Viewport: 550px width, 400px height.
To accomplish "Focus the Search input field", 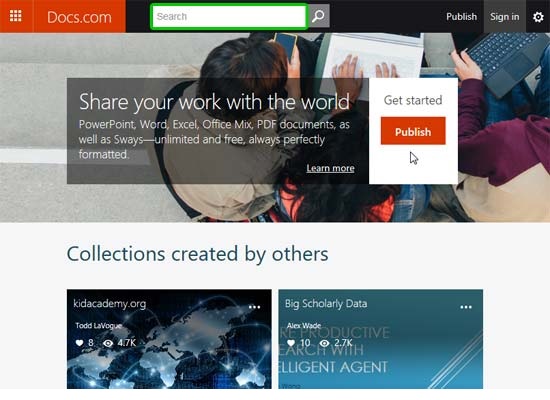I will (x=229, y=16).
